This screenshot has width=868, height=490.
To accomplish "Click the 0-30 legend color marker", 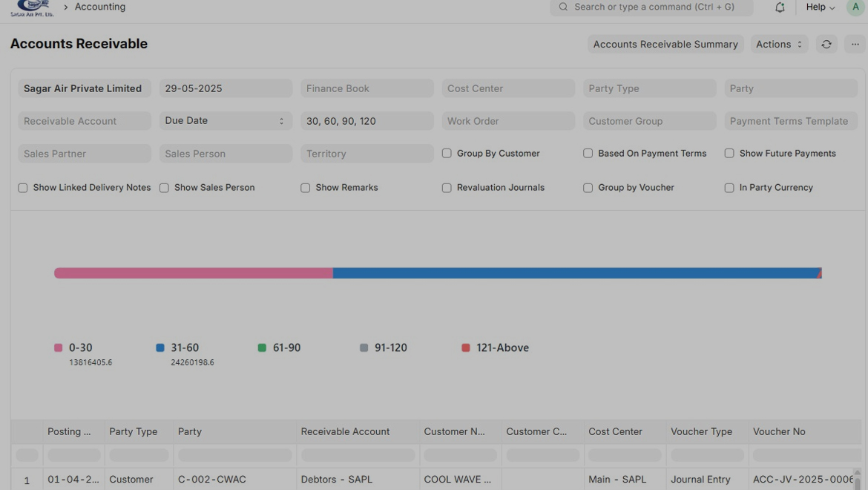I will 59,347.
